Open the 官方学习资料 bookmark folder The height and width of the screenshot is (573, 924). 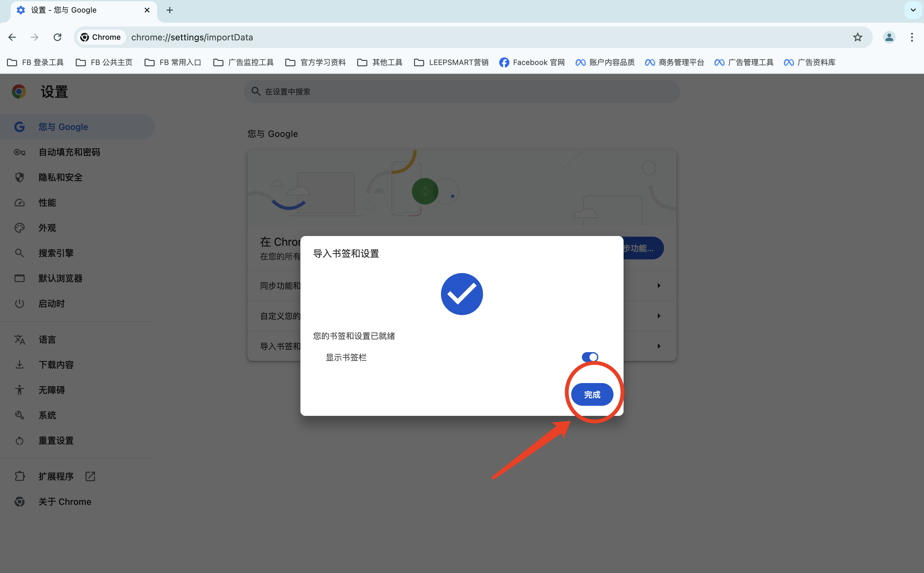(315, 62)
